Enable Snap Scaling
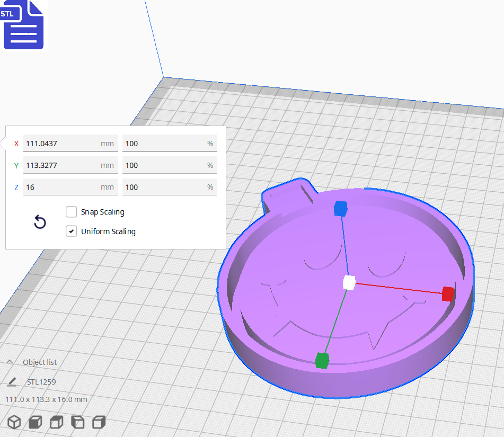The height and width of the screenshot is (437, 504). point(72,211)
